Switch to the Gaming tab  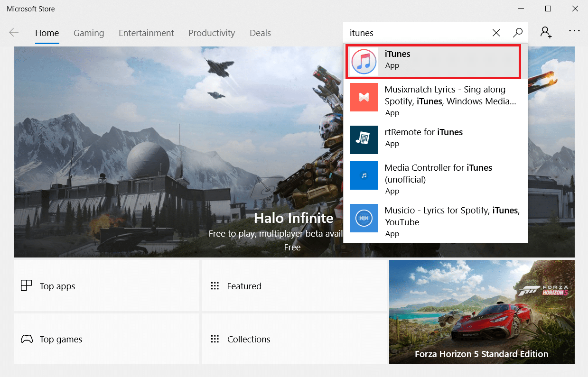coord(89,33)
